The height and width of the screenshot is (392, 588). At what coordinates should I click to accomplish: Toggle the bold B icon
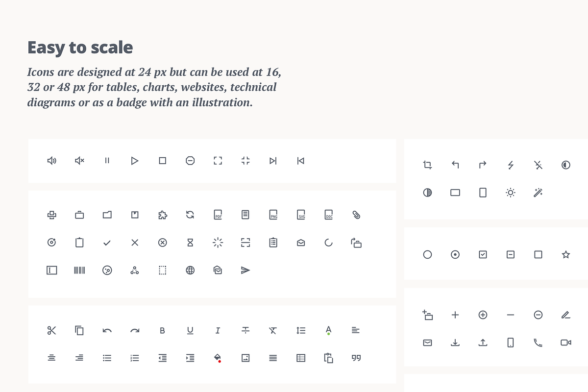(163, 330)
